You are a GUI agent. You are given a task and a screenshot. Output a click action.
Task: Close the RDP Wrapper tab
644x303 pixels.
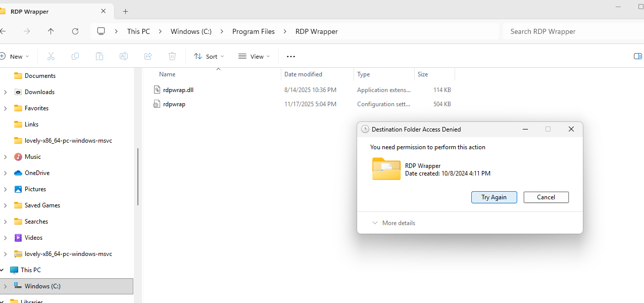[x=104, y=11]
